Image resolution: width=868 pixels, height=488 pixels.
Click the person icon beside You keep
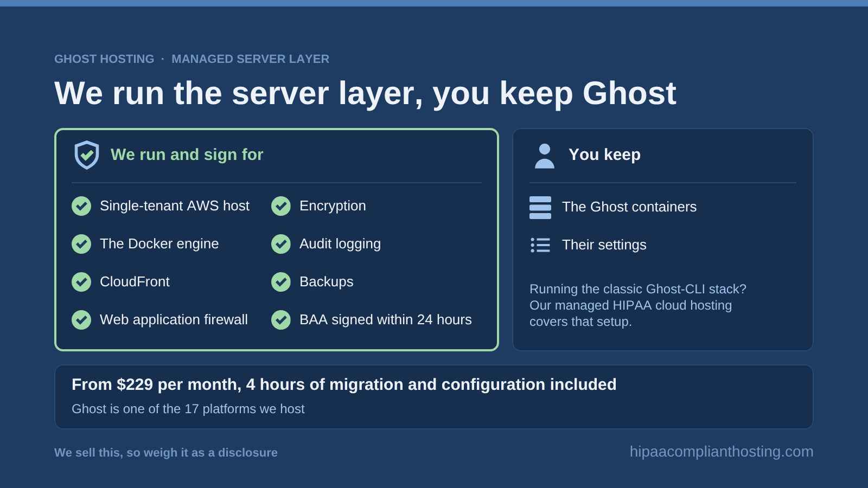(545, 156)
